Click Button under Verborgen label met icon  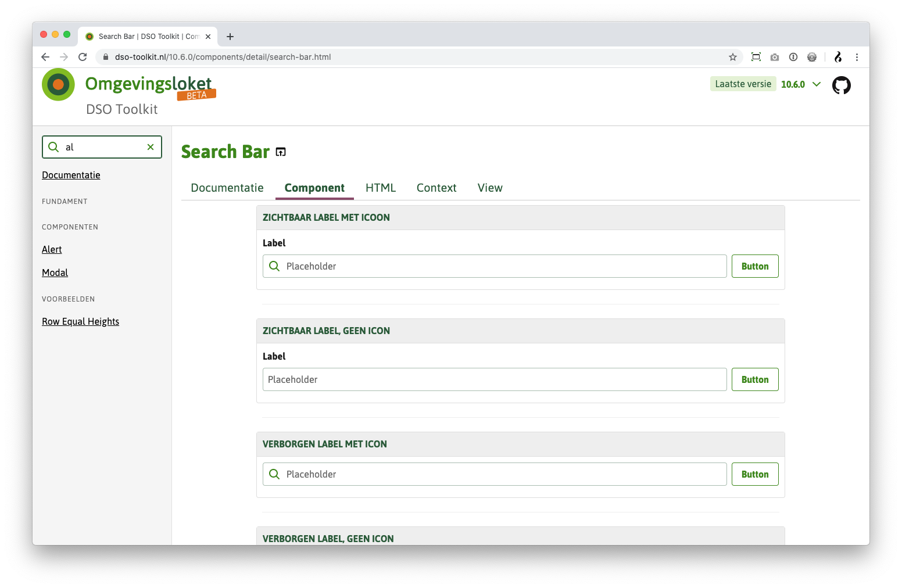click(755, 474)
